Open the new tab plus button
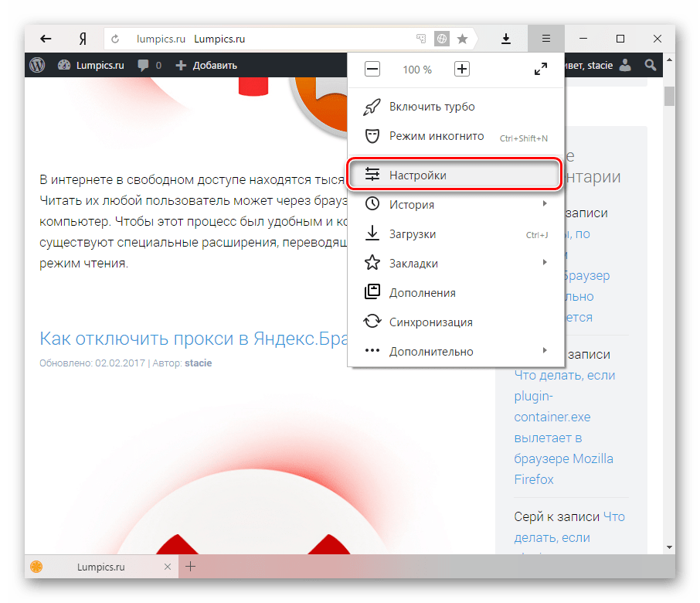This screenshot has width=700, height=603. (191, 567)
